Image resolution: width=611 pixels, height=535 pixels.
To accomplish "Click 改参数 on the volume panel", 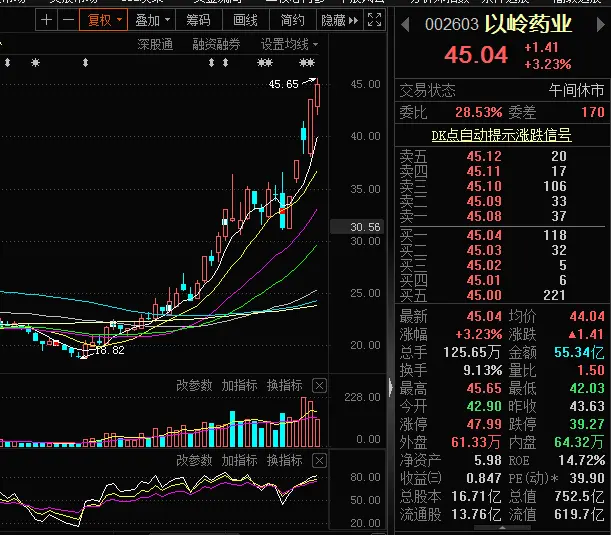I will click(194, 385).
